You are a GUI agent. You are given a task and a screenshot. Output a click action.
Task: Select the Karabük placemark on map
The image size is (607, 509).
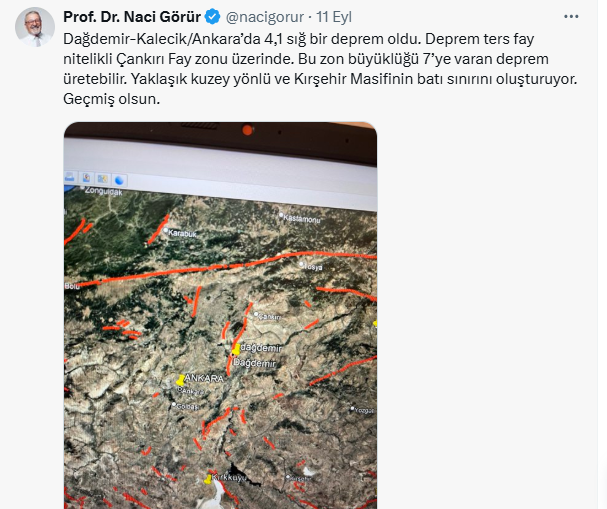[181, 233]
